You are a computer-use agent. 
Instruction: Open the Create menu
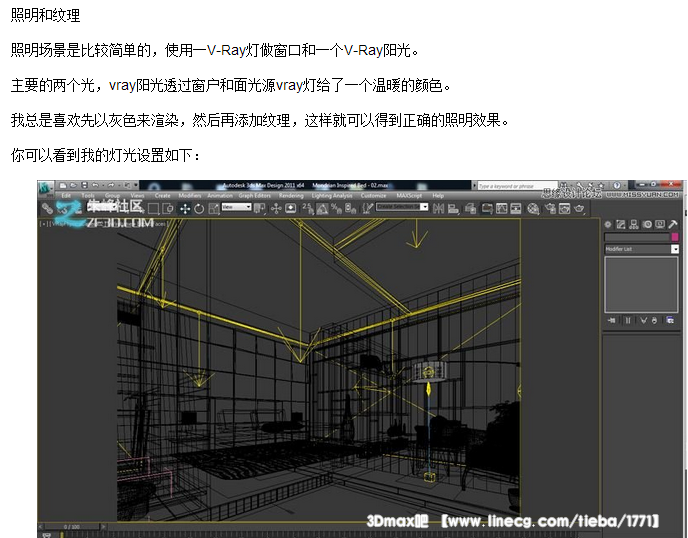162,196
